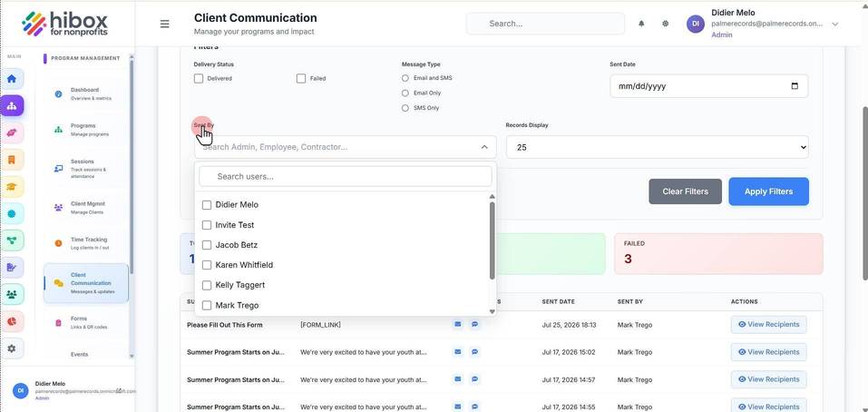View Recipients for Jul 17 14:57 message
This screenshot has width=868, height=412.
[768, 379]
